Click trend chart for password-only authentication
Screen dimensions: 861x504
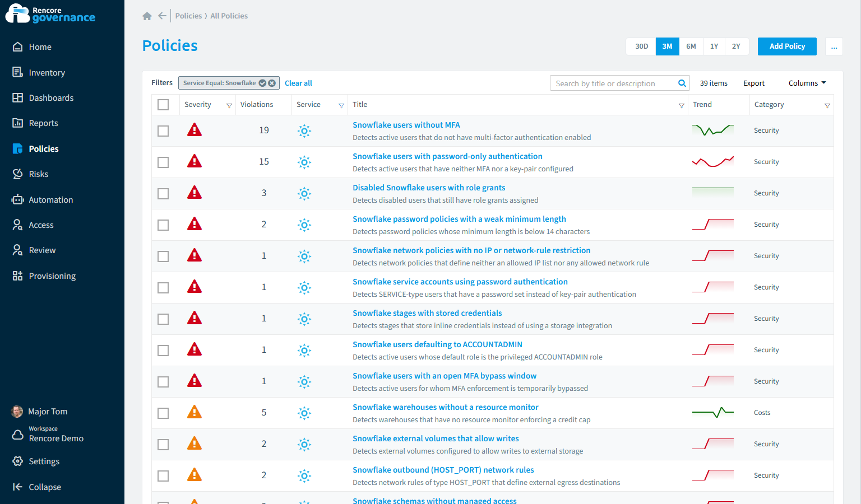point(713,162)
